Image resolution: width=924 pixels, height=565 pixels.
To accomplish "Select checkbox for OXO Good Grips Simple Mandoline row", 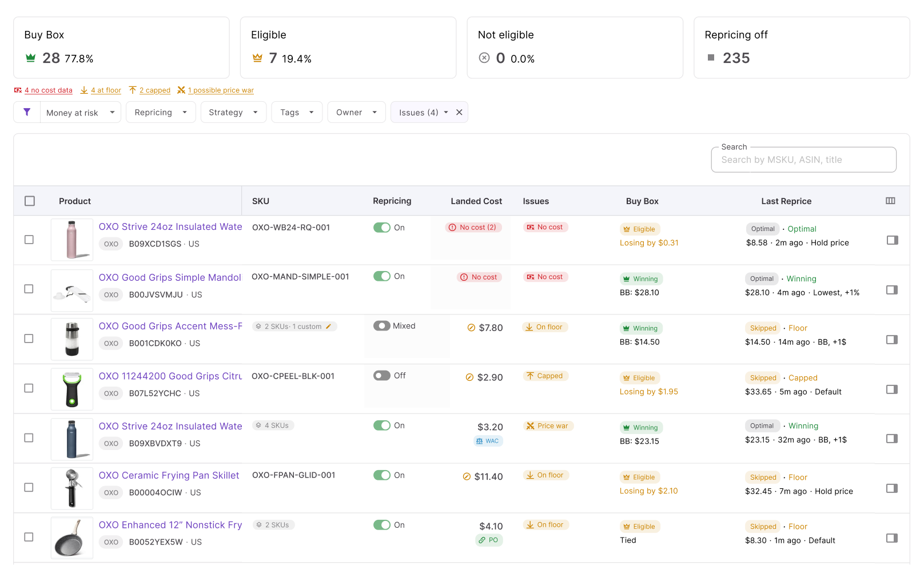I will [29, 289].
